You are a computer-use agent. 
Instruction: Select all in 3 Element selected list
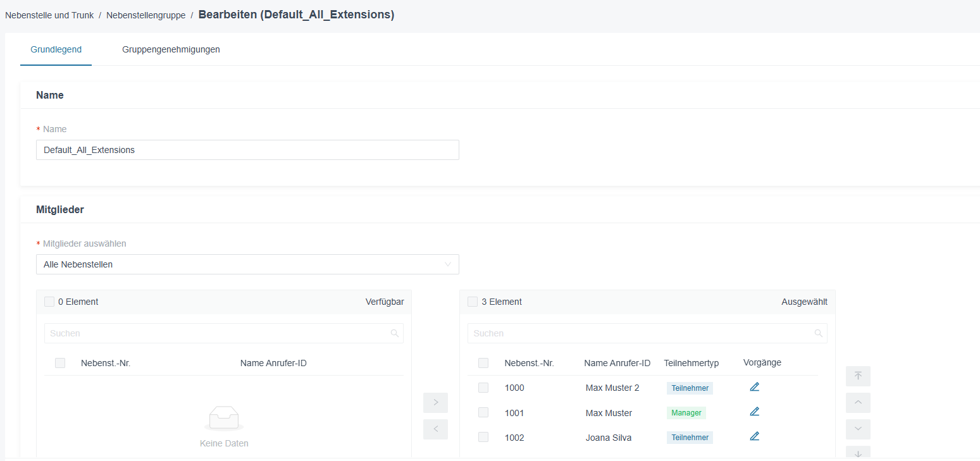tap(473, 302)
